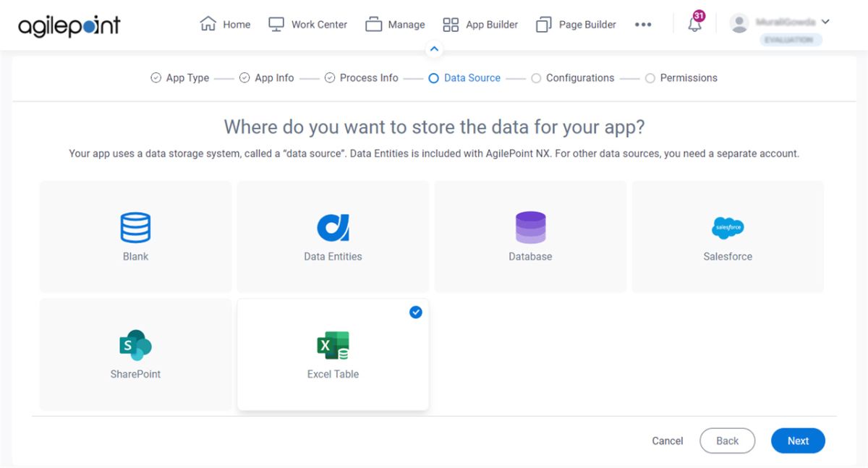Open the notifications bell

(x=694, y=25)
